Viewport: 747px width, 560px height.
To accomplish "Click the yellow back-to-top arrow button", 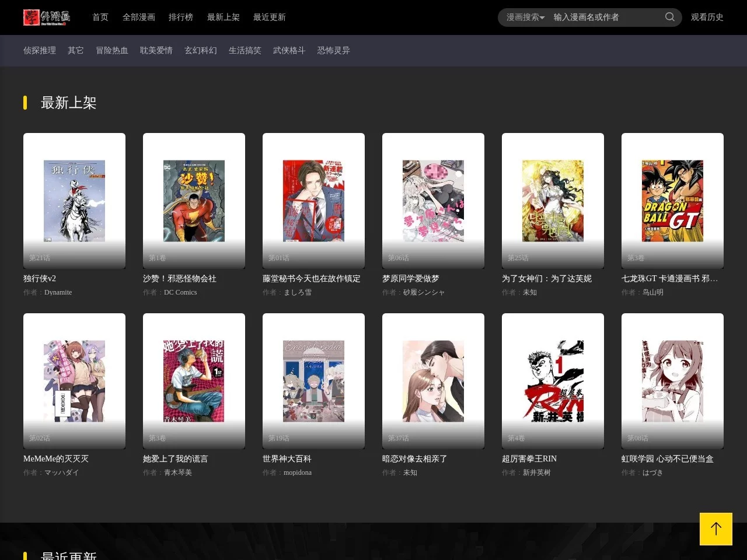I will click(x=716, y=529).
